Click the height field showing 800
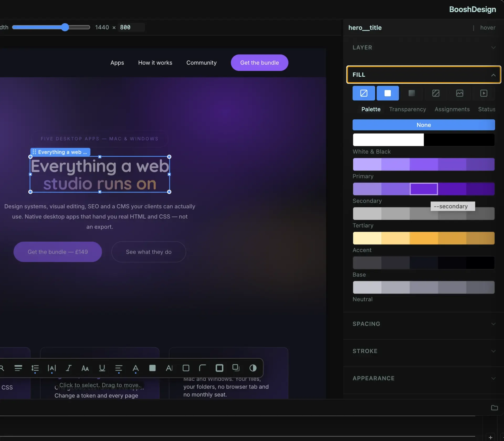Image resolution: width=504 pixels, height=441 pixels. pyautogui.click(x=131, y=27)
